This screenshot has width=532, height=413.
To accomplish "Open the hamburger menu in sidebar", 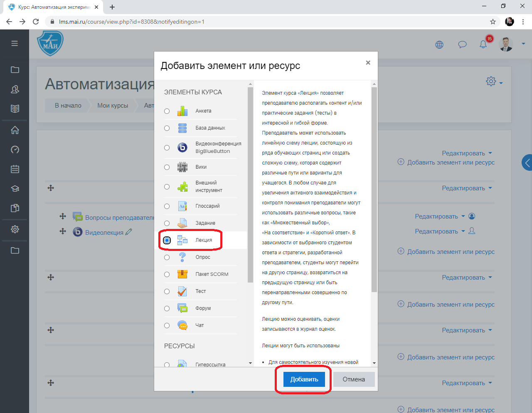I will click(15, 43).
